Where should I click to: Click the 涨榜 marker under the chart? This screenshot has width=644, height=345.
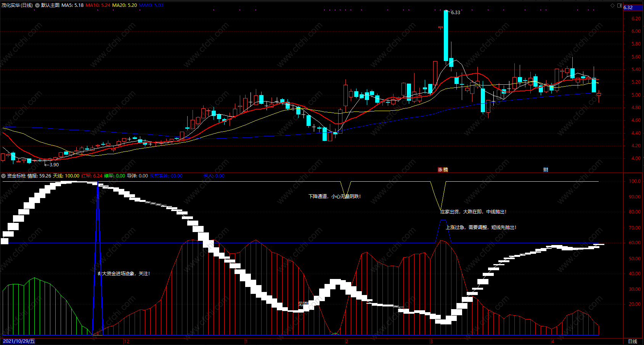(443, 170)
